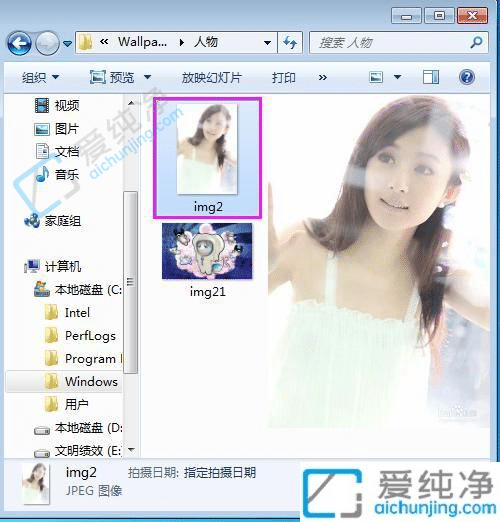Open the 用户 folder
The image size is (500, 522).
66,404
